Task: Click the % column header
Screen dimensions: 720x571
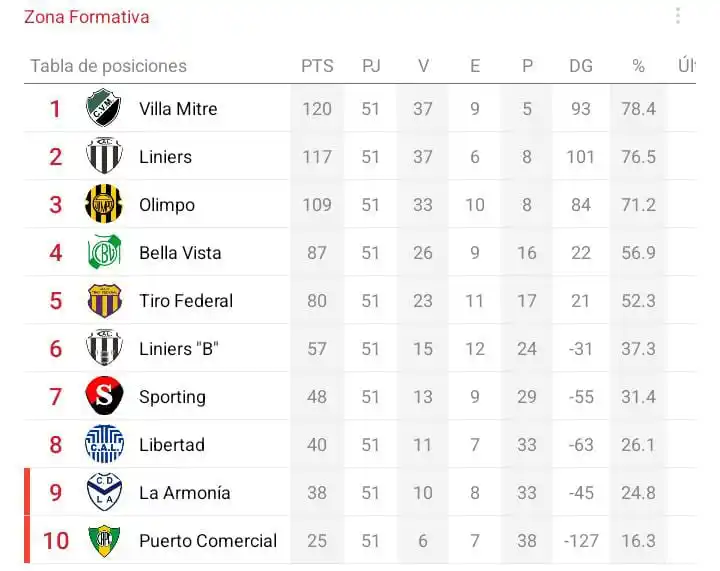Action: 638,66
